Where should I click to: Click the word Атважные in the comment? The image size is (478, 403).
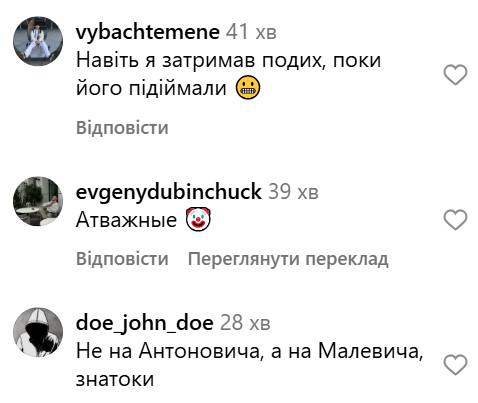coord(126,220)
